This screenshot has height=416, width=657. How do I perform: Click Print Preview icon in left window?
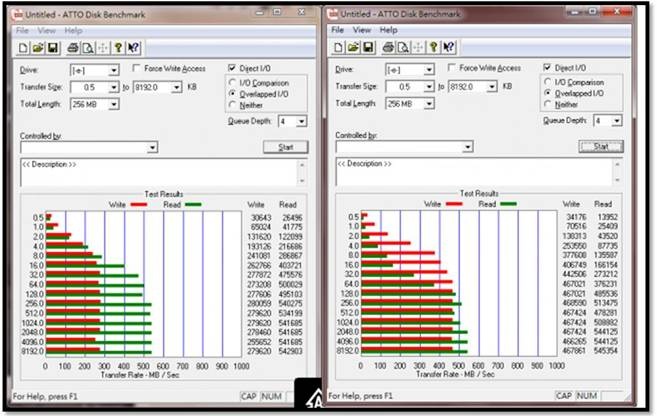(88, 48)
